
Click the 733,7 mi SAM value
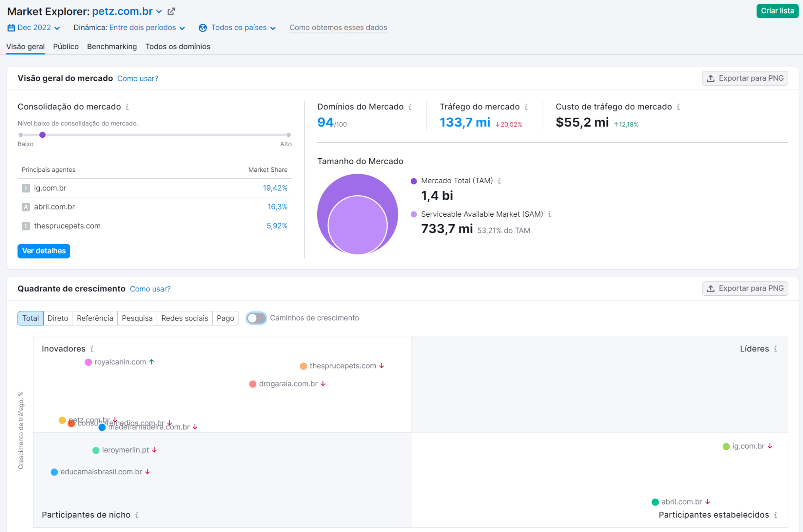point(447,229)
